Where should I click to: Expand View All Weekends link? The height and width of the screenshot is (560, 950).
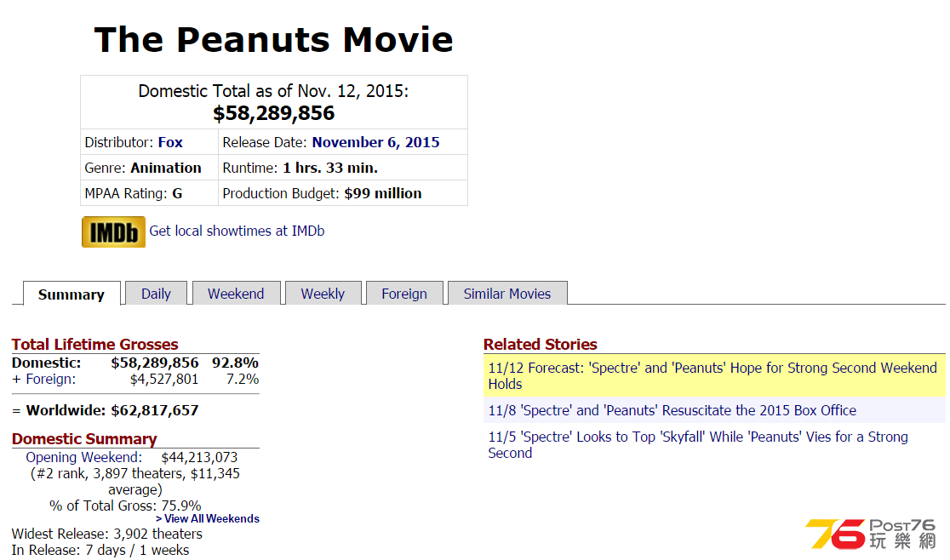pos(208,518)
